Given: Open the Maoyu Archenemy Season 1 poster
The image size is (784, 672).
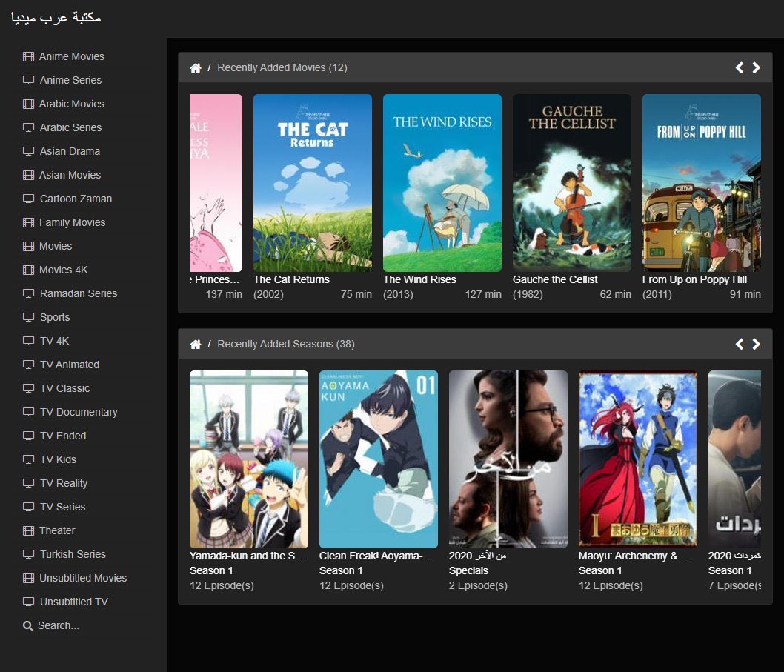Looking at the screenshot, I should coord(638,459).
